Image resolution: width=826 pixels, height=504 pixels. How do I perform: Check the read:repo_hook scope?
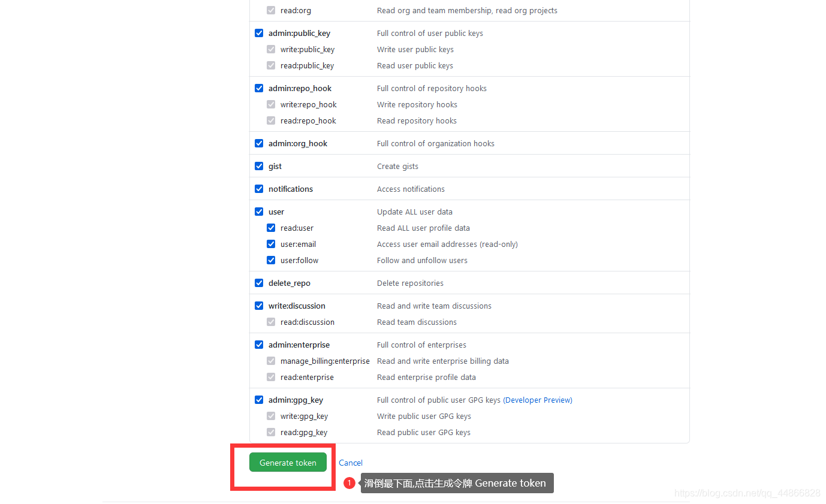coord(271,120)
